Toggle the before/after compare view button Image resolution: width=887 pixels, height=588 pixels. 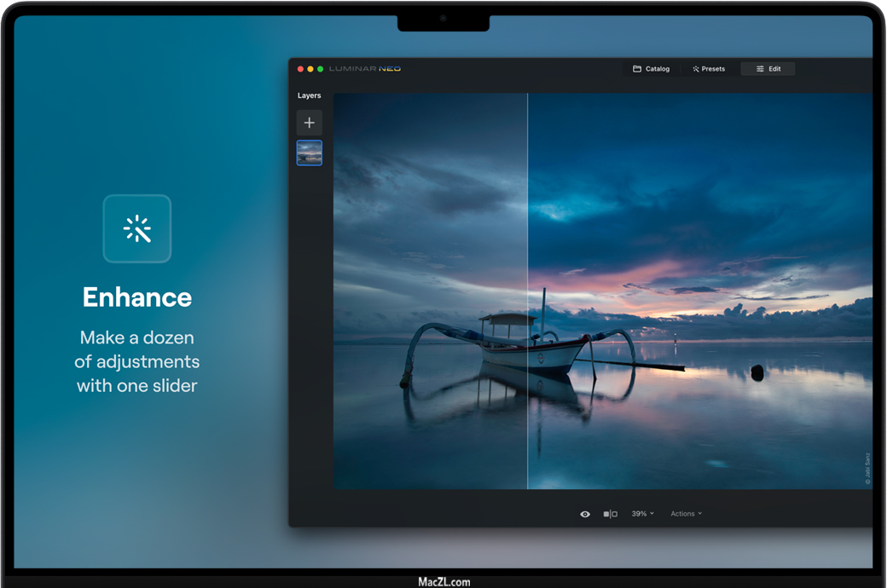click(x=610, y=514)
